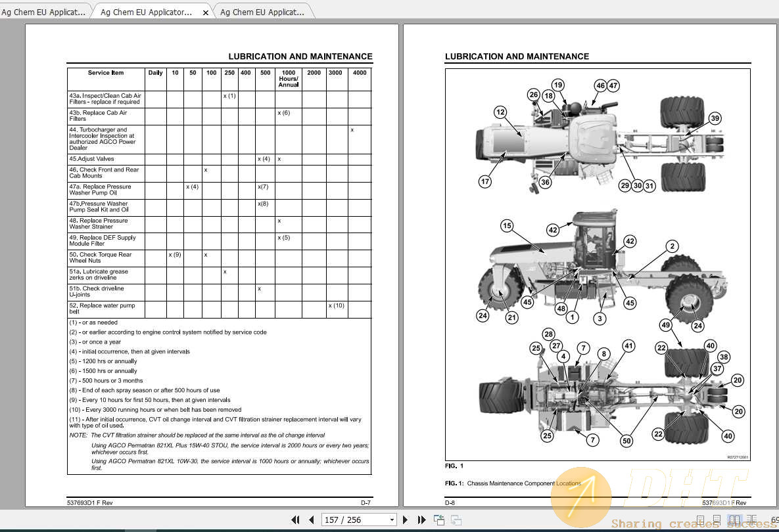Click callout 2 on side-view diagram

673,246
